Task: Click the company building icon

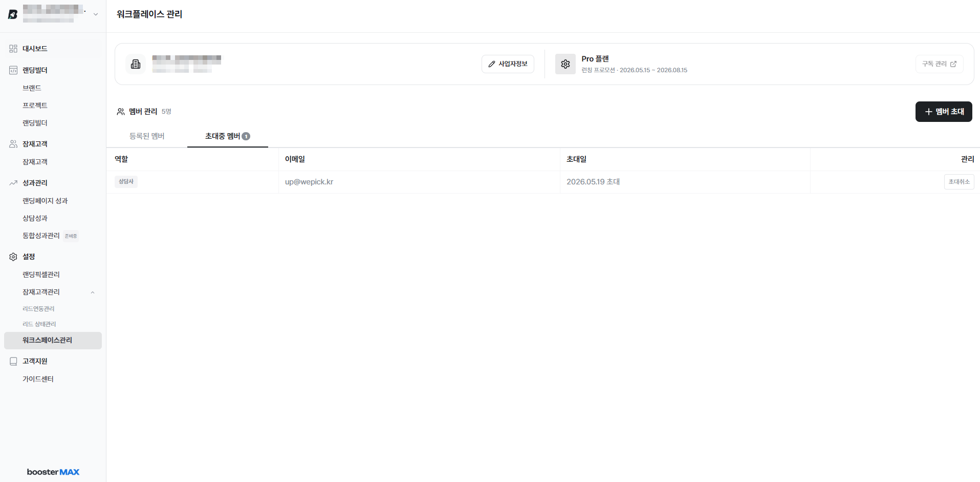Action: pyautogui.click(x=136, y=64)
